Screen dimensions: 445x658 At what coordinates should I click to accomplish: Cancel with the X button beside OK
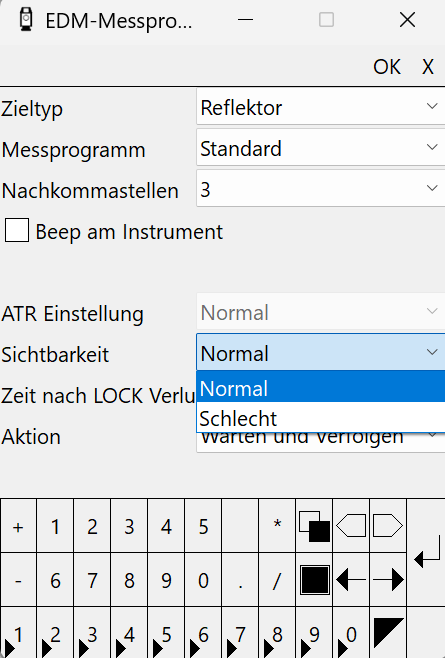point(427,67)
